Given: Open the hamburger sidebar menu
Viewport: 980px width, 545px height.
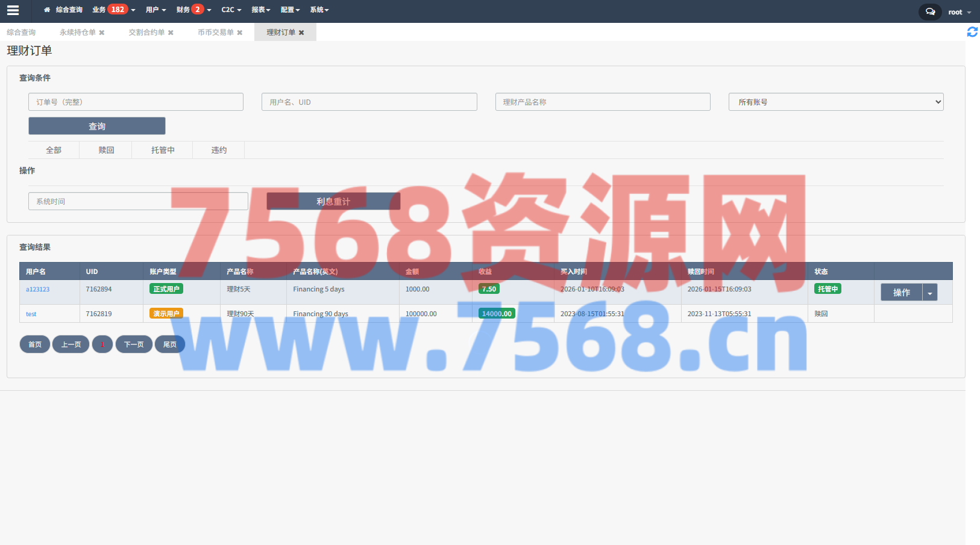Looking at the screenshot, I should [13, 10].
